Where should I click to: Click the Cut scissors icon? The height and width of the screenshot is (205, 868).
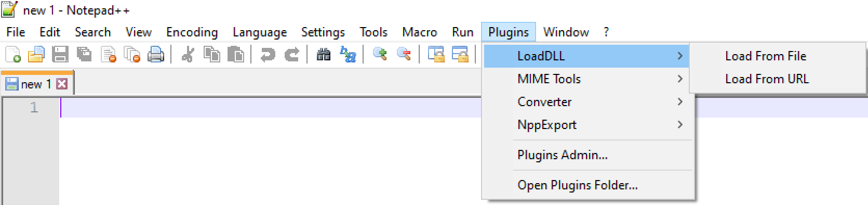coord(188,54)
